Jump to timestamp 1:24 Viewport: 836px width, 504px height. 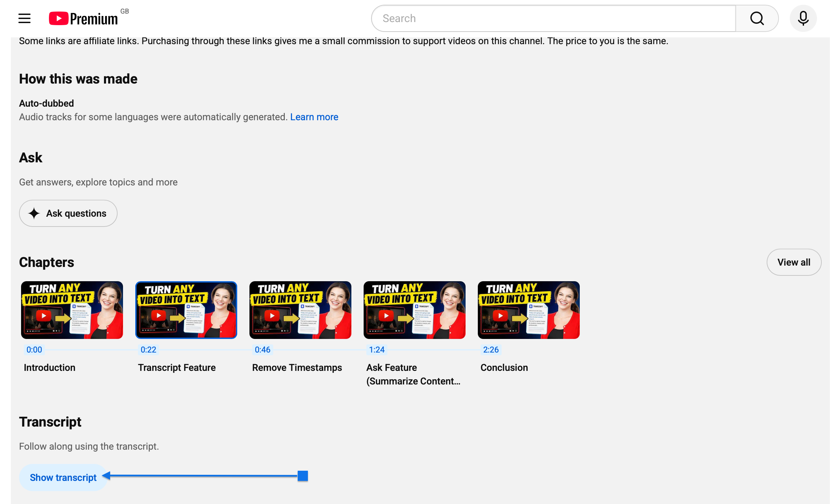[377, 350]
